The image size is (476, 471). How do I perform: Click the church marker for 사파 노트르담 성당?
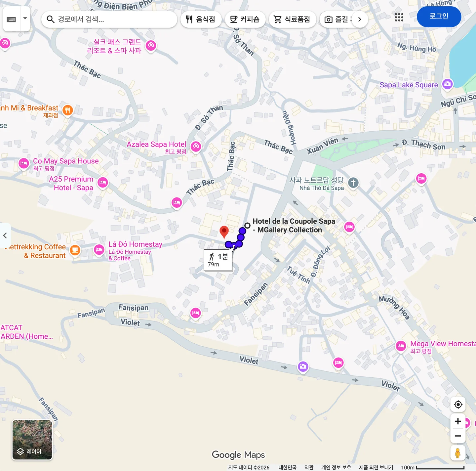tap(353, 183)
